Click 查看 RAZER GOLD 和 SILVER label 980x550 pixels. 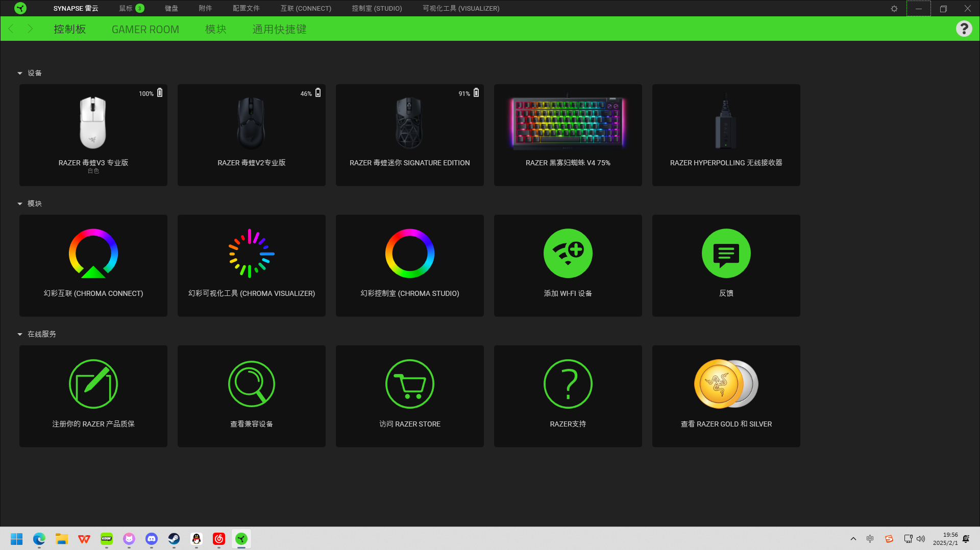[x=726, y=424]
